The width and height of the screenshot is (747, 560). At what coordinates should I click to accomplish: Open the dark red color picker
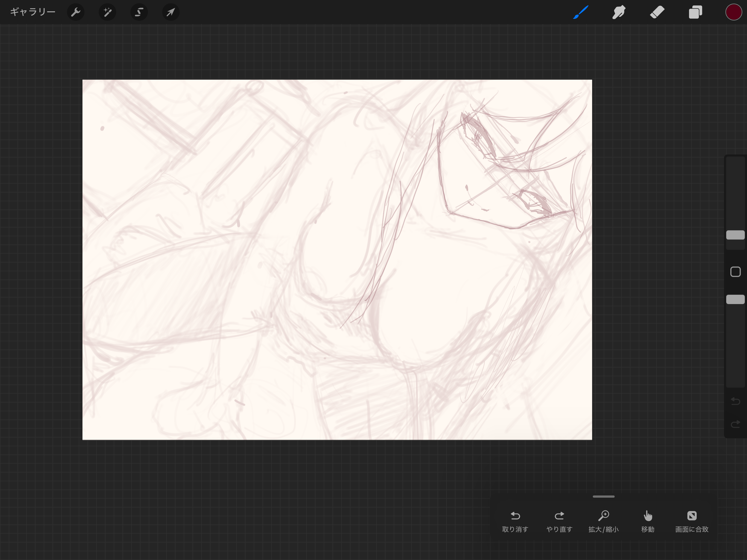point(733,13)
